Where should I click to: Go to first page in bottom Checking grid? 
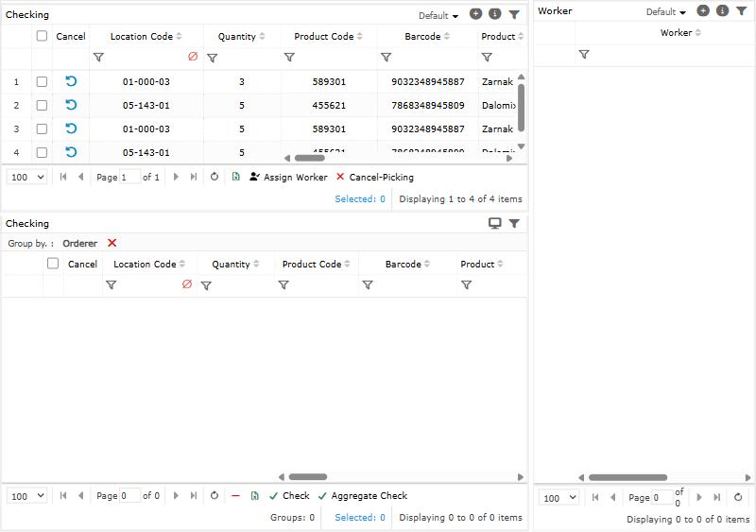[62, 495]
